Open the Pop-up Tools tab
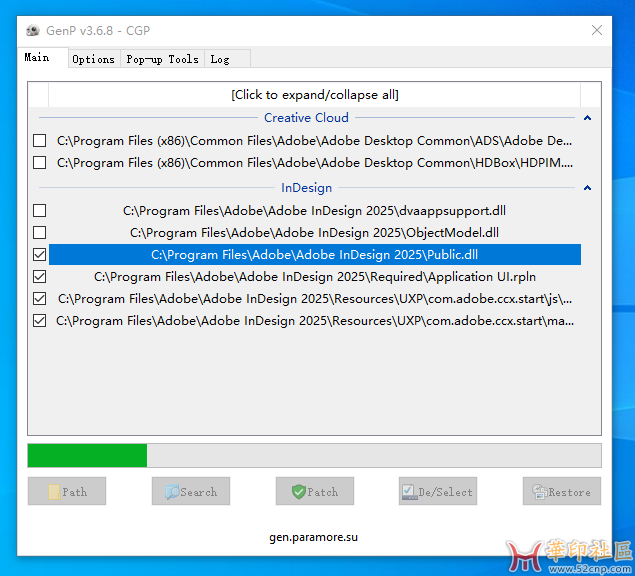635x576 pixels. click(162, 59)
